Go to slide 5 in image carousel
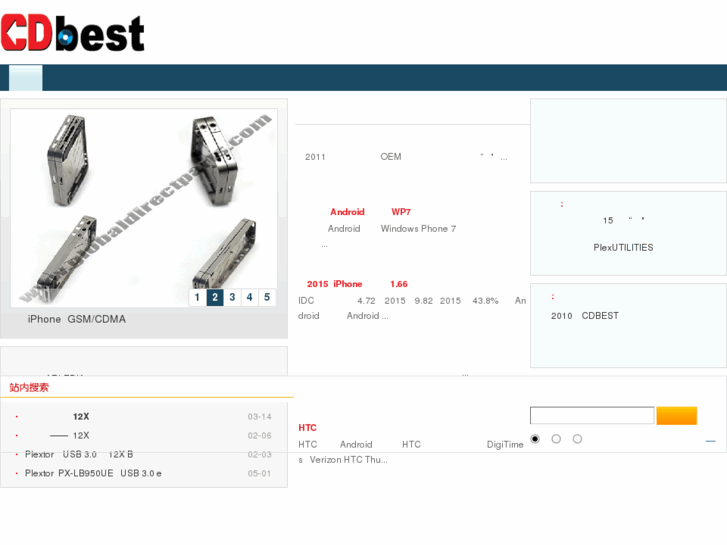 tap(267, 297)
